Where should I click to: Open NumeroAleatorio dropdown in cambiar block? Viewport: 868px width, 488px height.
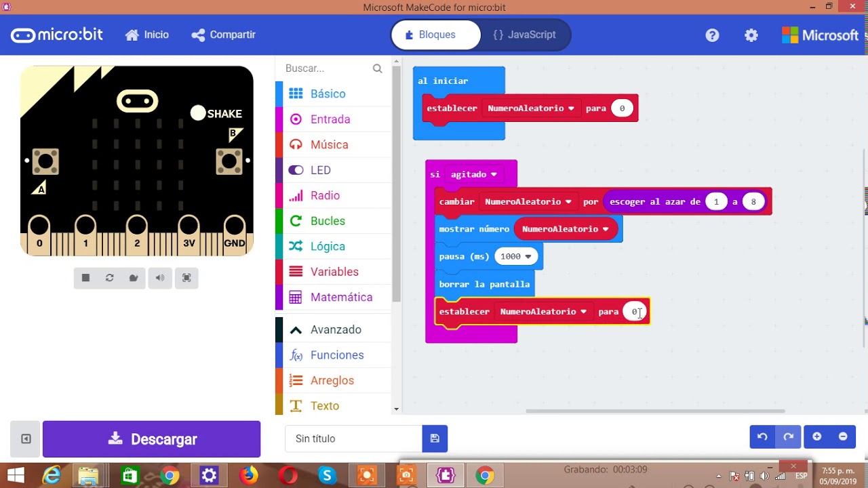tap(528, 201)
